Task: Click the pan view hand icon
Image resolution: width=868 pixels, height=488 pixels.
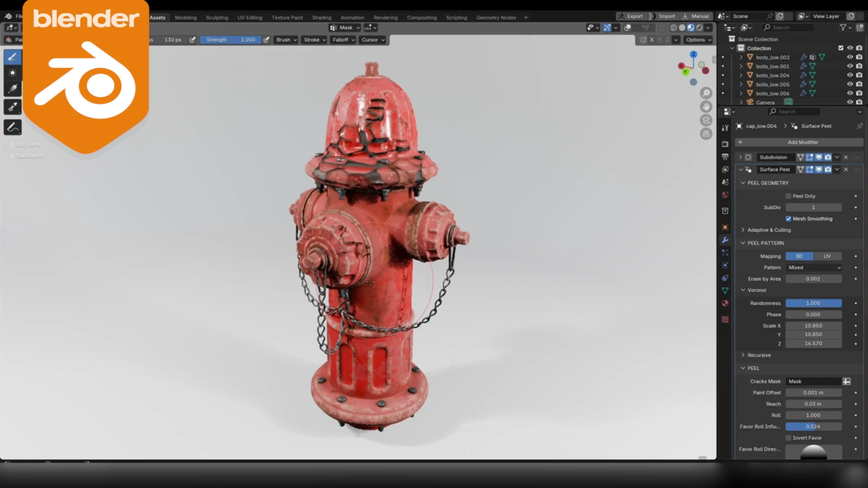Action: [x=706, y=107]
